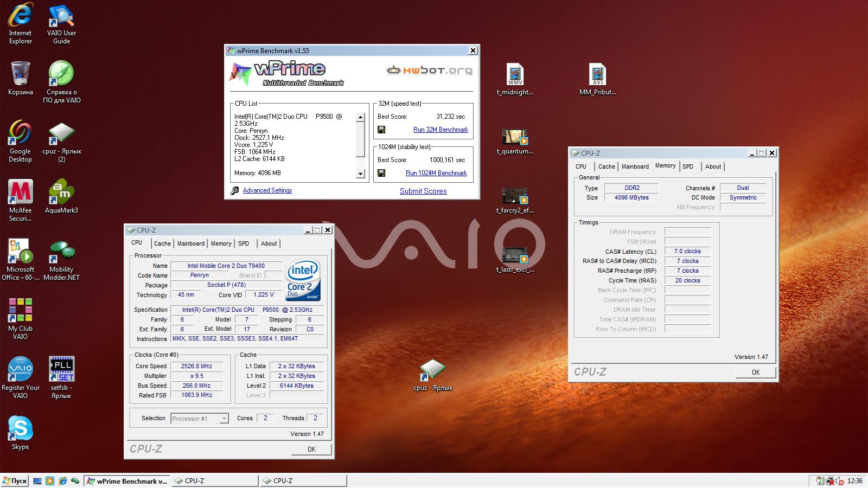Open the Пуск start button
The image size is (868, 488).
point(15,481)
